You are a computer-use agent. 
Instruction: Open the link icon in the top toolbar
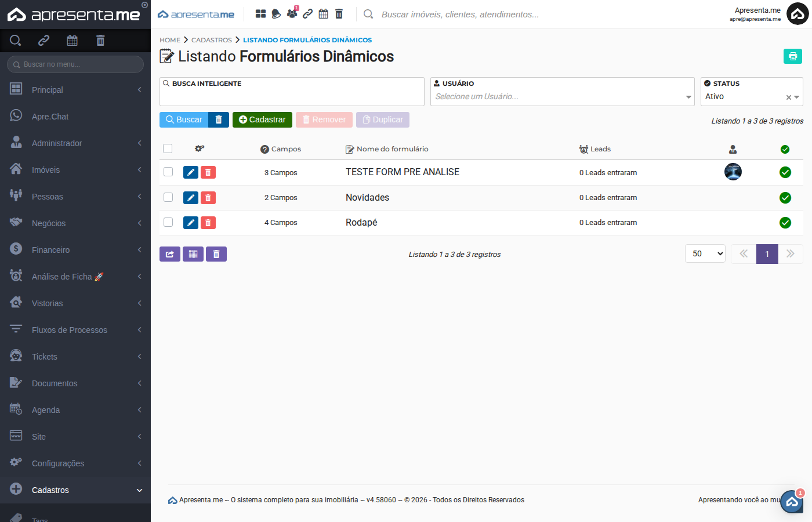click(x=307, y=13)
